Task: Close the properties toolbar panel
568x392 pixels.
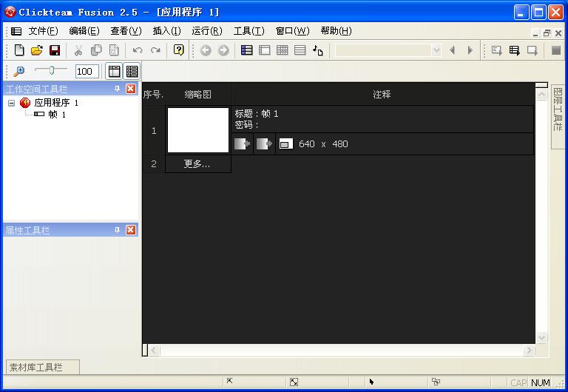Action: (x=131, y=230)
